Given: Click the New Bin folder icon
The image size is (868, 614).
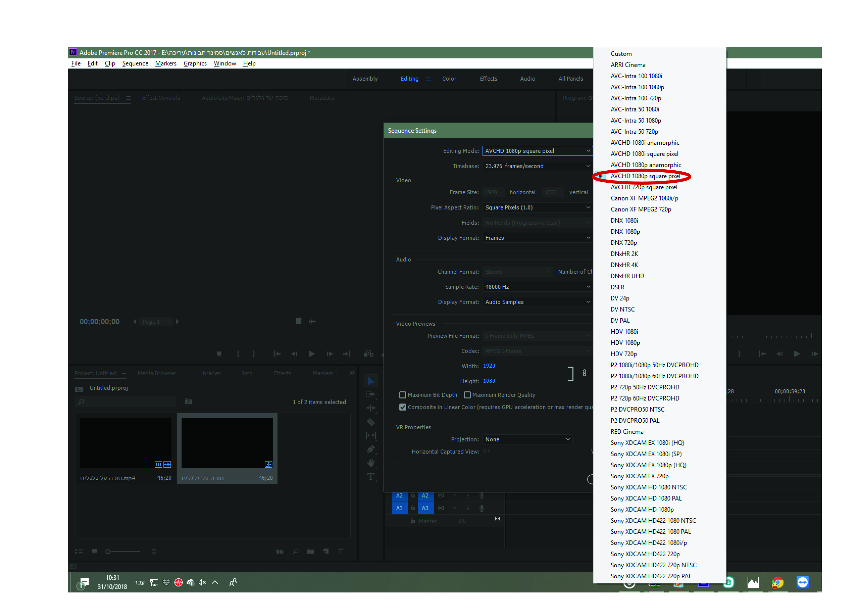Looking at the screenshot, I should tap(310, 551).
